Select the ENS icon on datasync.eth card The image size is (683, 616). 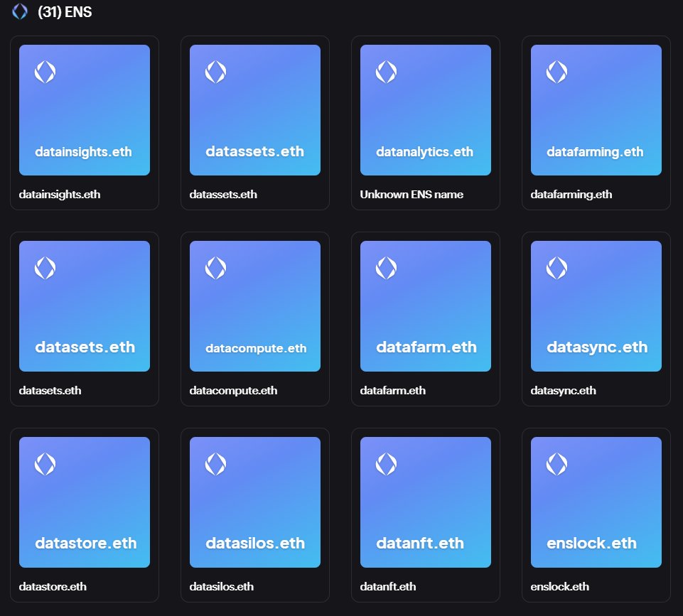(556, 269)
